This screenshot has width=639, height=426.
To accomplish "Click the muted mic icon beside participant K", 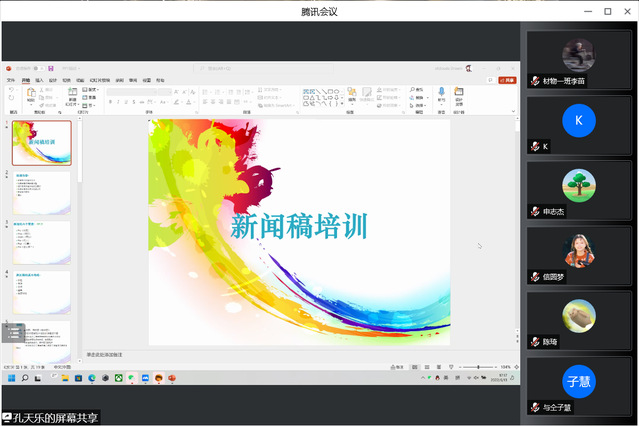I will point(535,147).
